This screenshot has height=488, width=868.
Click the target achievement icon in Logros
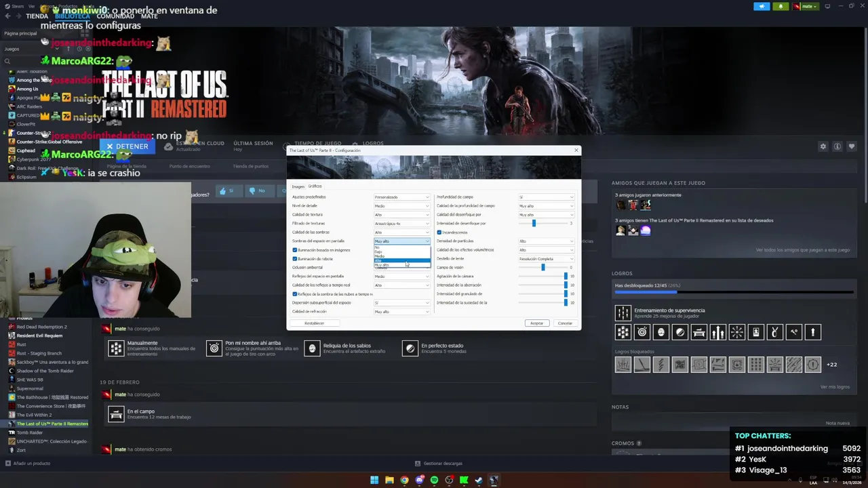pyautogui.click(x=642, y=332)
